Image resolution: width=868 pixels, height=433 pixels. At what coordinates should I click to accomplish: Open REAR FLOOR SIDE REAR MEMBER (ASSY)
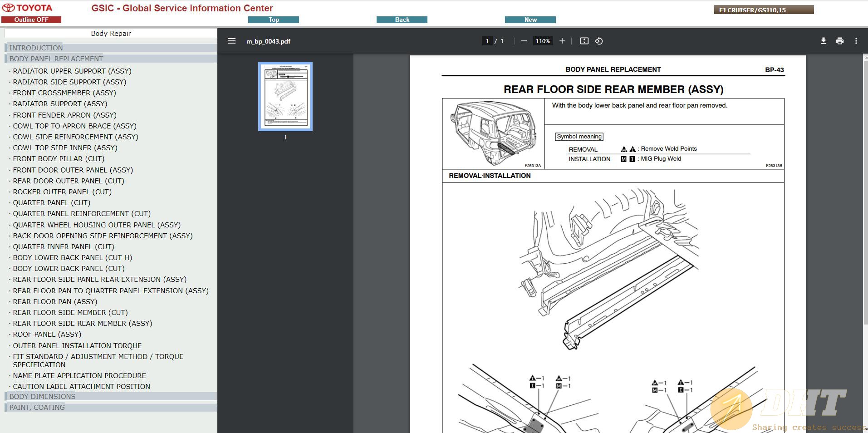click(83, 323)
